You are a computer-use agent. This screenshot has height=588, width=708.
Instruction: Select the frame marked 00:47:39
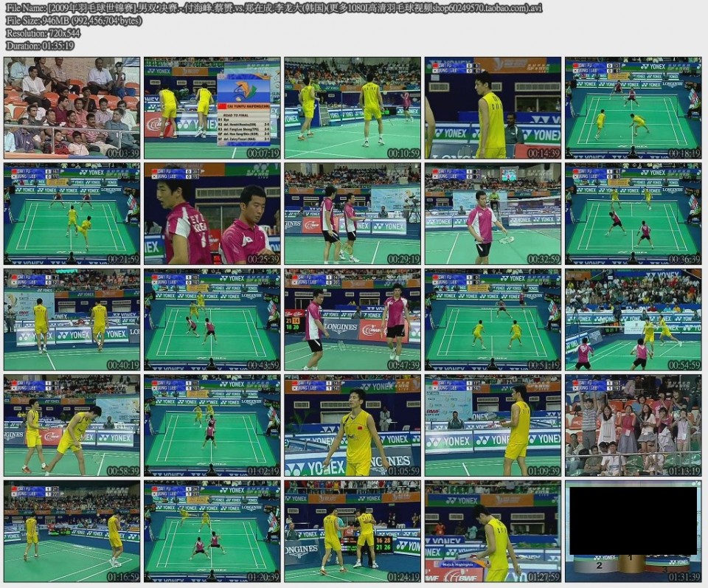point(353,319)
